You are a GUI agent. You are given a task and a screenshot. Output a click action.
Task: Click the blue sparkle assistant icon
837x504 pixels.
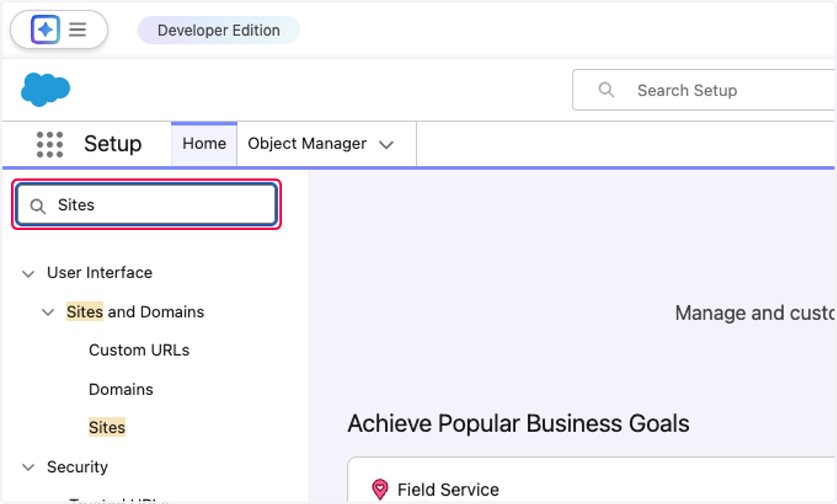coord(45,30)
